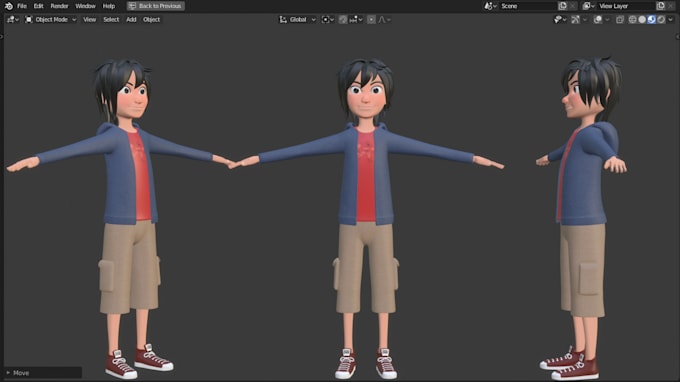
Task: Open the object visibility and selectability dropdown
Action: (560, 20)
